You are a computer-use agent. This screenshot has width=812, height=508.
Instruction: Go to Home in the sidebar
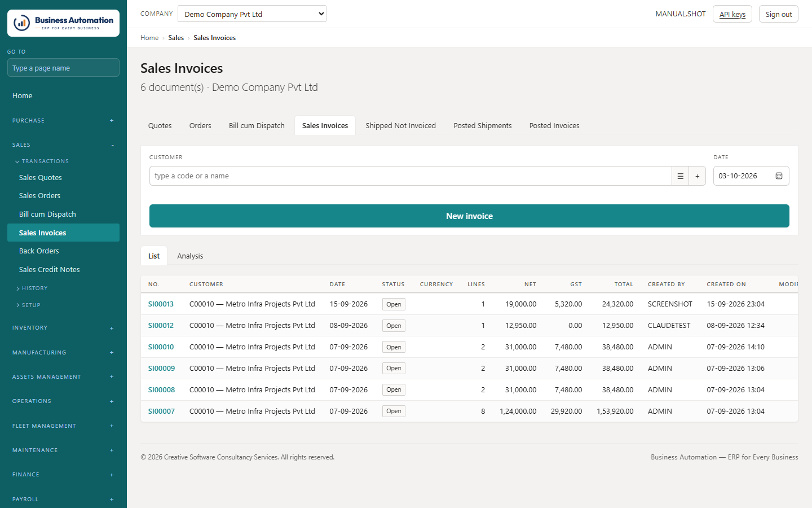(x=63, y=96)
